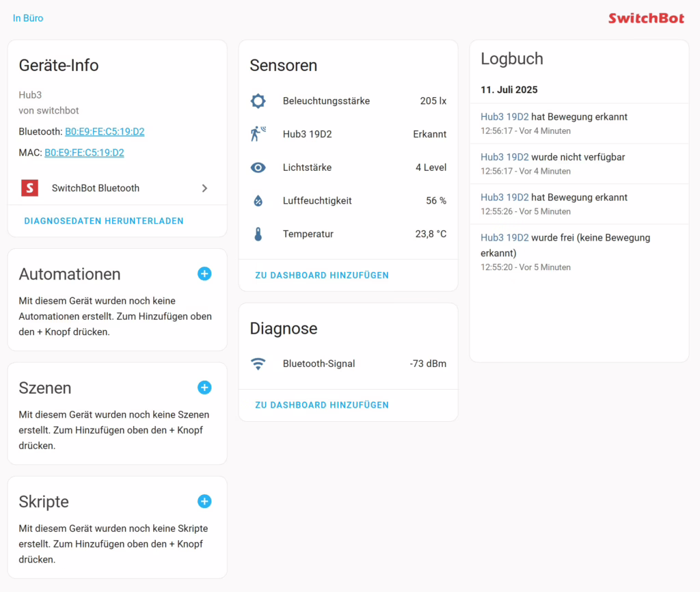This screenshot has width=700, height=592.
Task: Click the Beleuchtungsstärke brightness icon
Action: point(258,101)
